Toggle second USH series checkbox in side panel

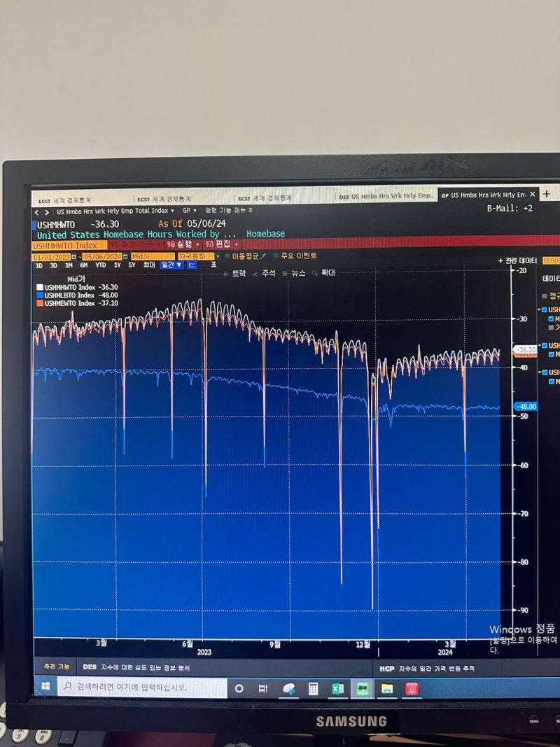pos(545,345)
